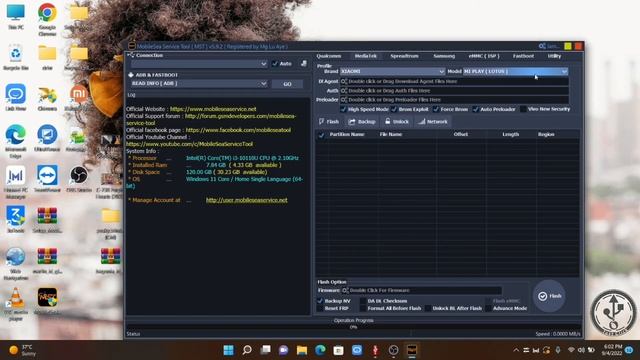Enable Format All Before Flash checkbox

click(x=363, y=308)
